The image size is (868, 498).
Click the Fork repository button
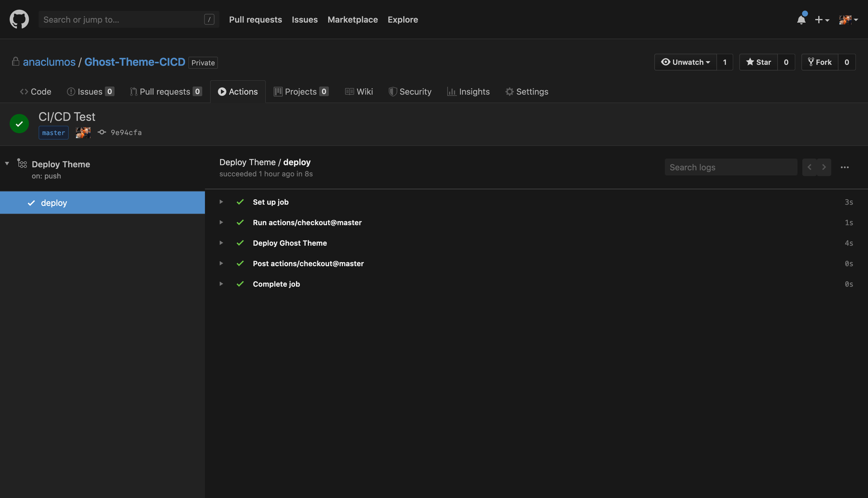(819, 62)
